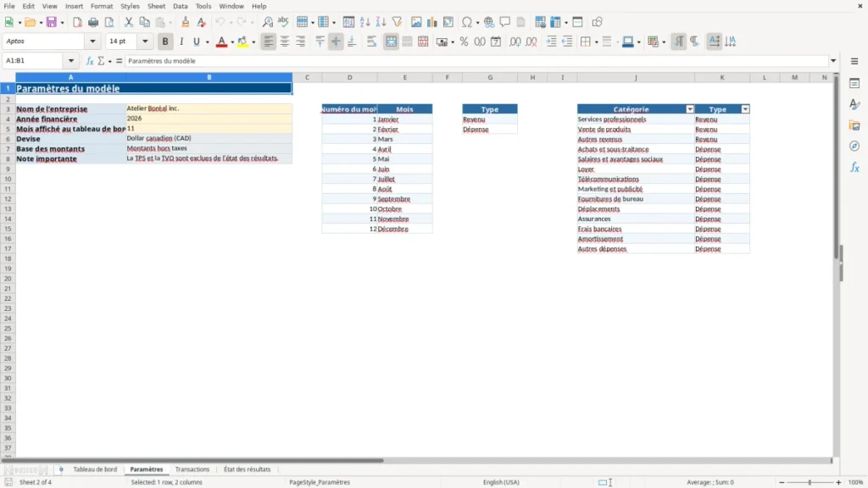The image size is (868, 488).
Task: Switch to the Tableau de bord sheet
Action: tap(95, 469)
